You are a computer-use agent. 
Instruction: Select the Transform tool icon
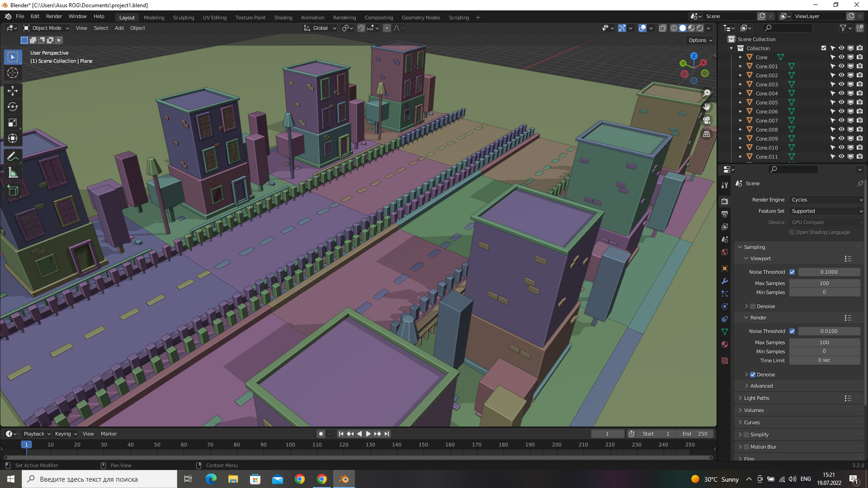13,138
